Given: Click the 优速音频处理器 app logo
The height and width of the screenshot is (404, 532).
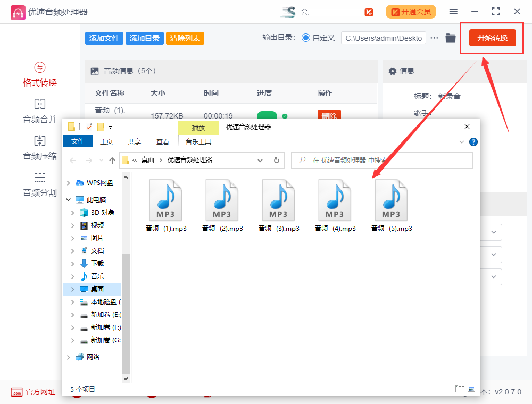Looking at the screenshot, I should [x=18, y=13].
